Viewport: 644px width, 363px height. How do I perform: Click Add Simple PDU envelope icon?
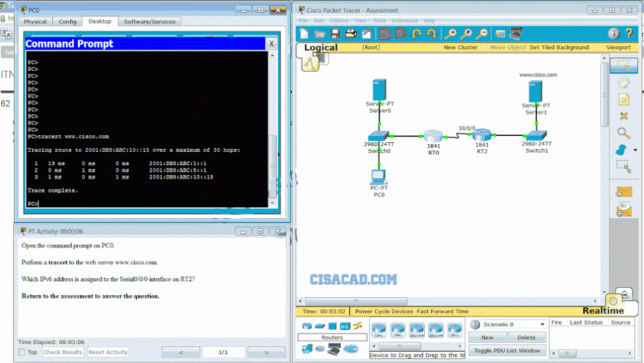623,192
